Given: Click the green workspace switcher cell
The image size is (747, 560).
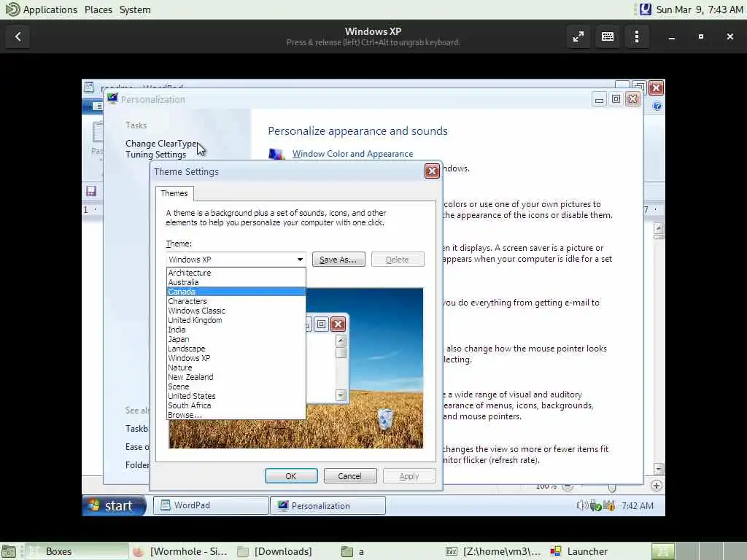Looking at the screenshot, I should pyautogui.click(x=662, y=551).
